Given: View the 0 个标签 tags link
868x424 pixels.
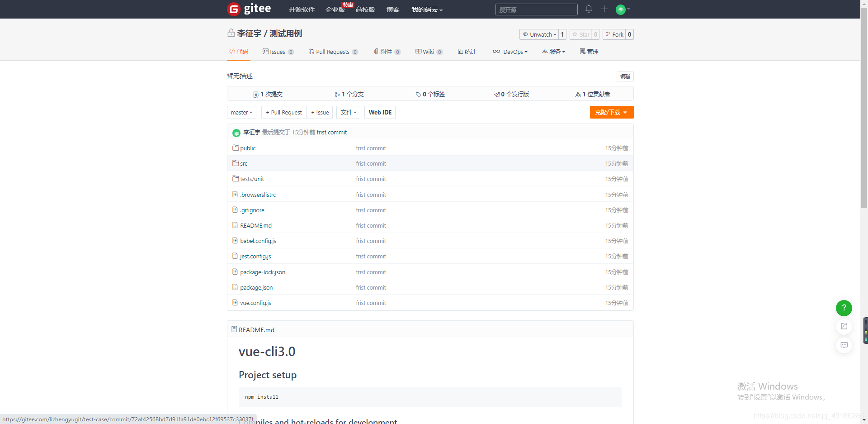Looking at the screenshot, I should pos(430,94).
